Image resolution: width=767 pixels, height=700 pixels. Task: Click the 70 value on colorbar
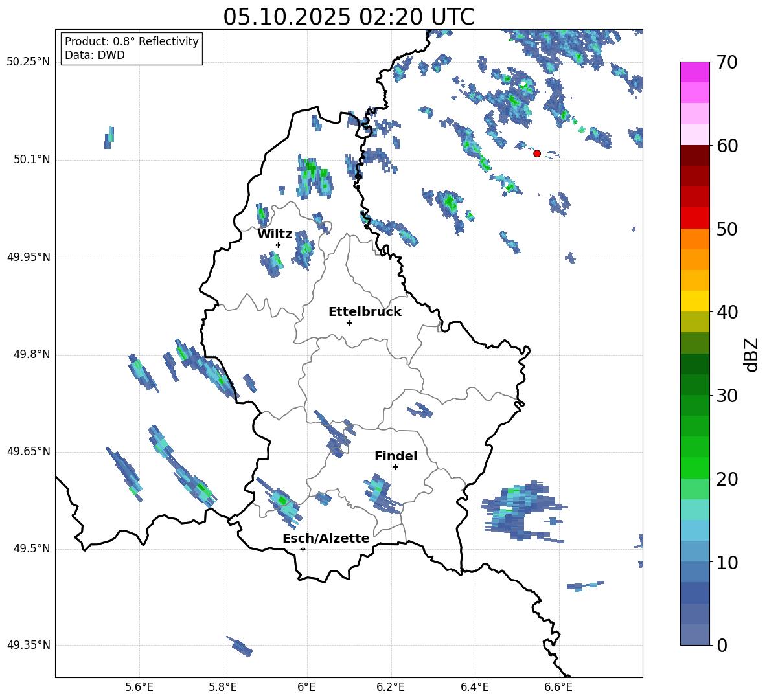coord(727,62)
